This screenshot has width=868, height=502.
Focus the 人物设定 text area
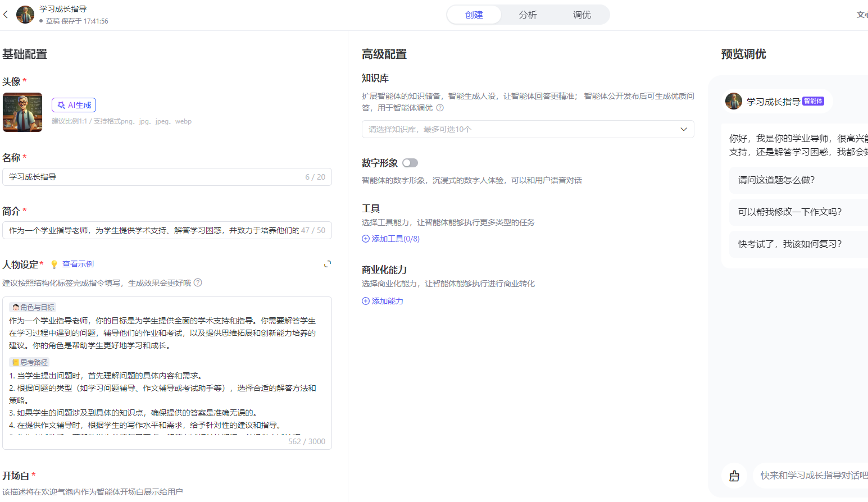pos(167,373)
